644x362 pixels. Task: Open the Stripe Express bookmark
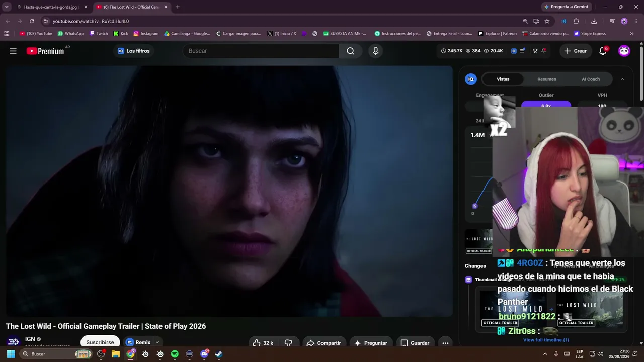(589, 34)
